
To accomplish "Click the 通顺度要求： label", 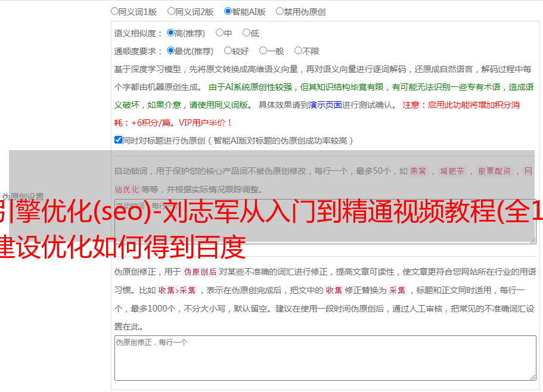I will pos(138,51).
